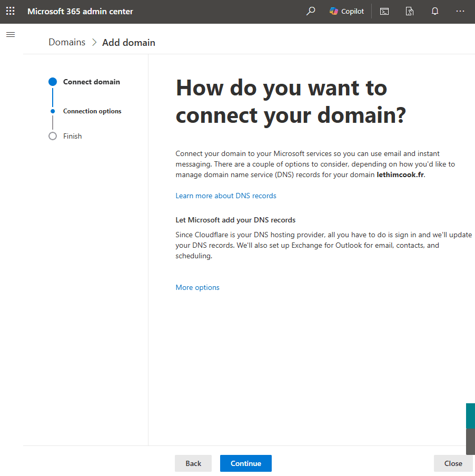The width and height of the screenshot is (475, 476).
Task: Select the Connect domain step
Action: click(91, 82)
